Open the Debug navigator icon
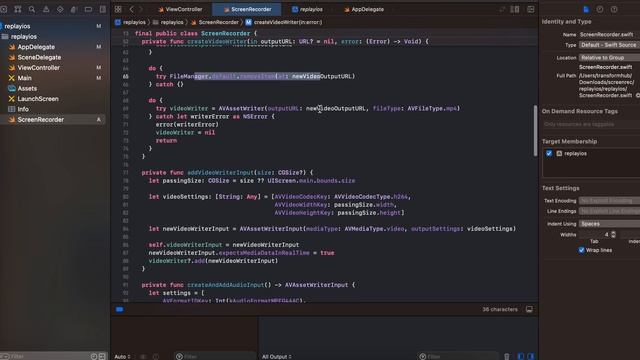This screenshot has width=640, height=360. click(x=74, y=9)
